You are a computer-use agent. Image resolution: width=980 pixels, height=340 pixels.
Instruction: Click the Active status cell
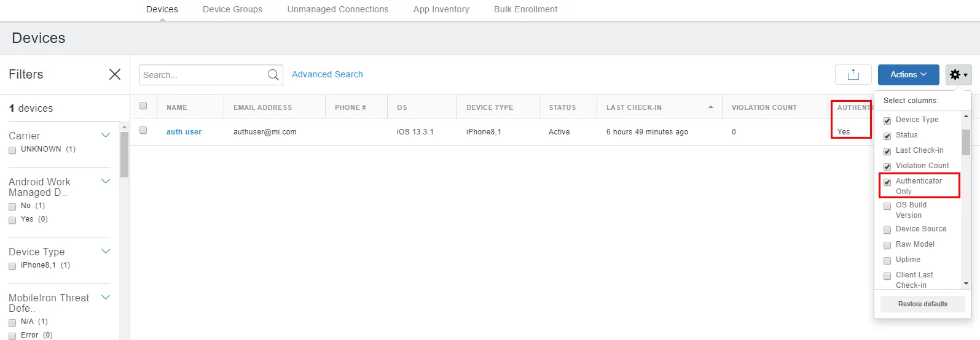click(559, 132)
